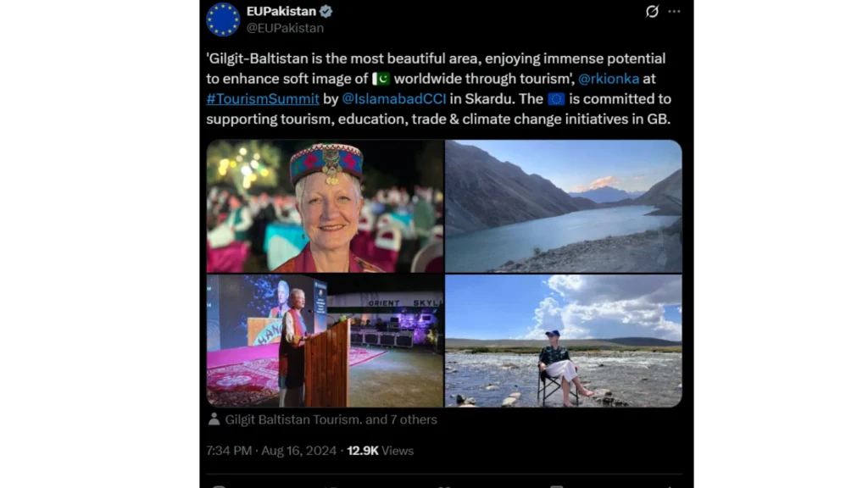Click the verified badge next to EUPakistan
This screenshot has width=868, height=488.
point(326,12)
